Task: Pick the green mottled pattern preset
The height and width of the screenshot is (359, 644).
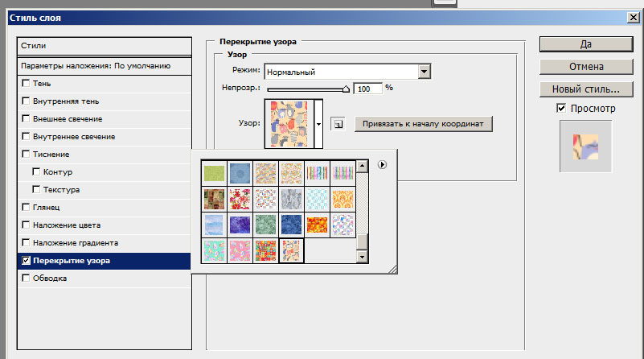Action: pos(266,225)
